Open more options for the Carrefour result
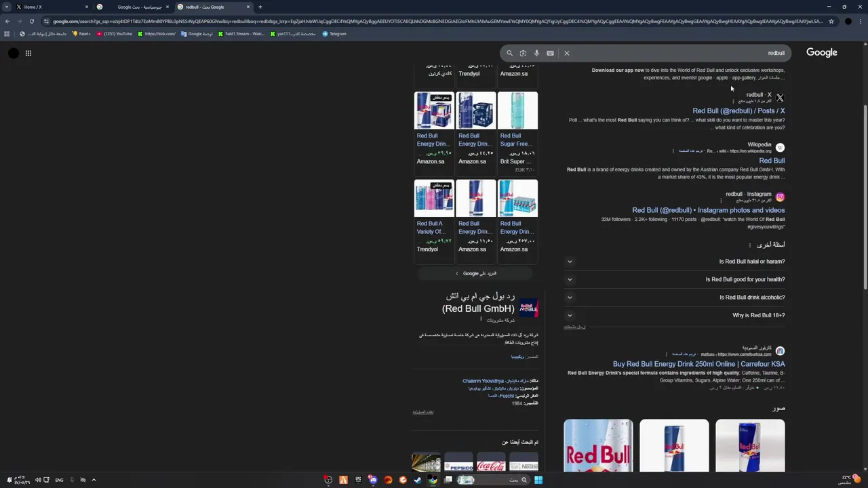The width and height of the screenshot is (868, 488). point(667,354)
